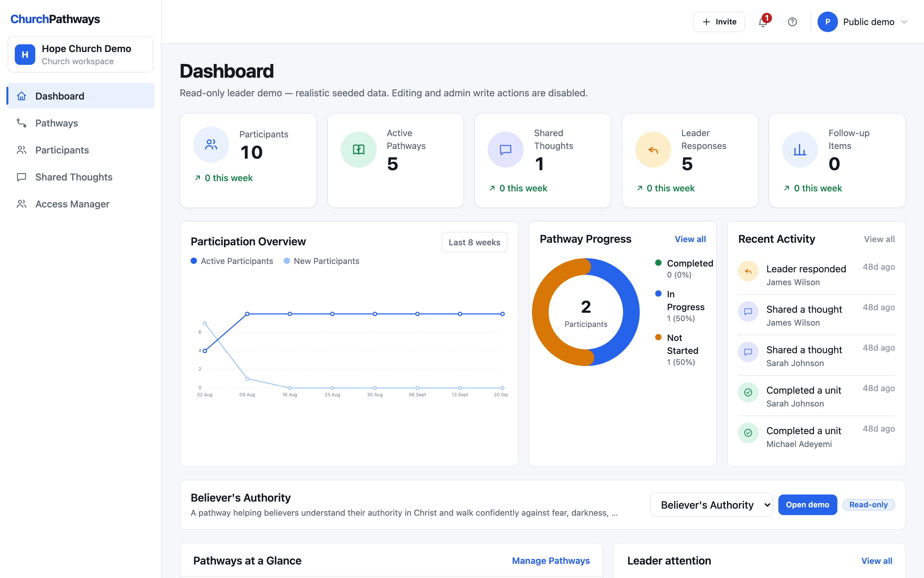This screenshot has height=578, width=924.
Task: Click the Open demo button
Action: (807, 504)
